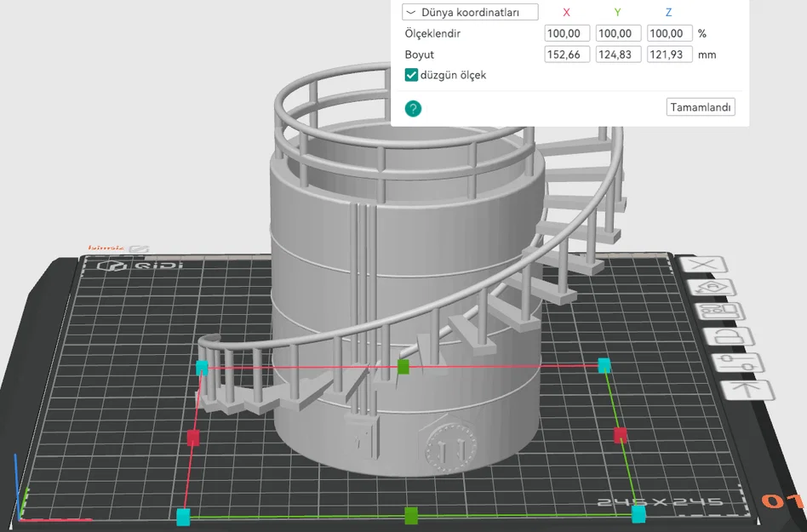Open the plate settings sliders icon

coord(738,363)
